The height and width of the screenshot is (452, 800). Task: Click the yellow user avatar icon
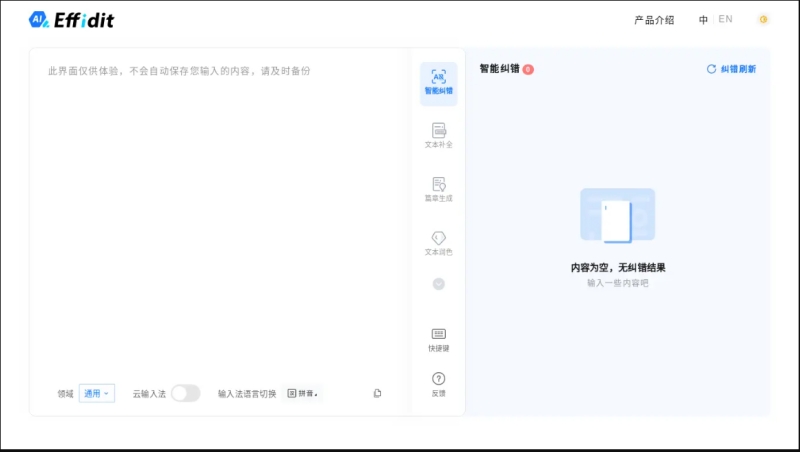point(763,19)
